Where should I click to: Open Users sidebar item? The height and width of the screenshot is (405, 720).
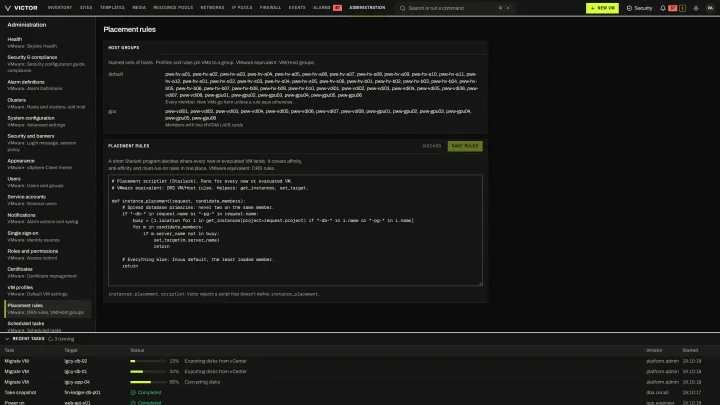pyautogui.click(x=47, y=182)
